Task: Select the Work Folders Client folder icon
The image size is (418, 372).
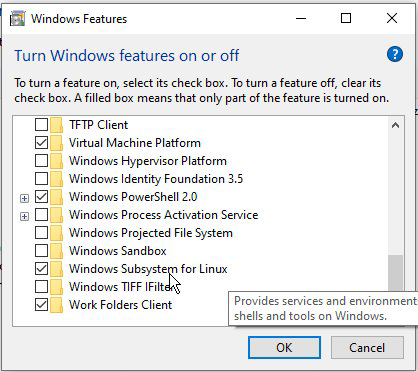Action: coord(56,305)
